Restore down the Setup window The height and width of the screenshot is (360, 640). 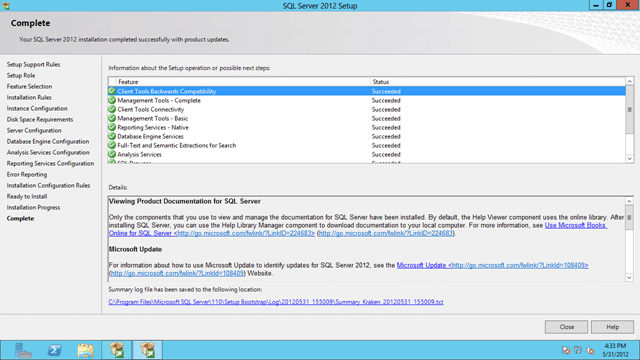[x=609, y=5]
